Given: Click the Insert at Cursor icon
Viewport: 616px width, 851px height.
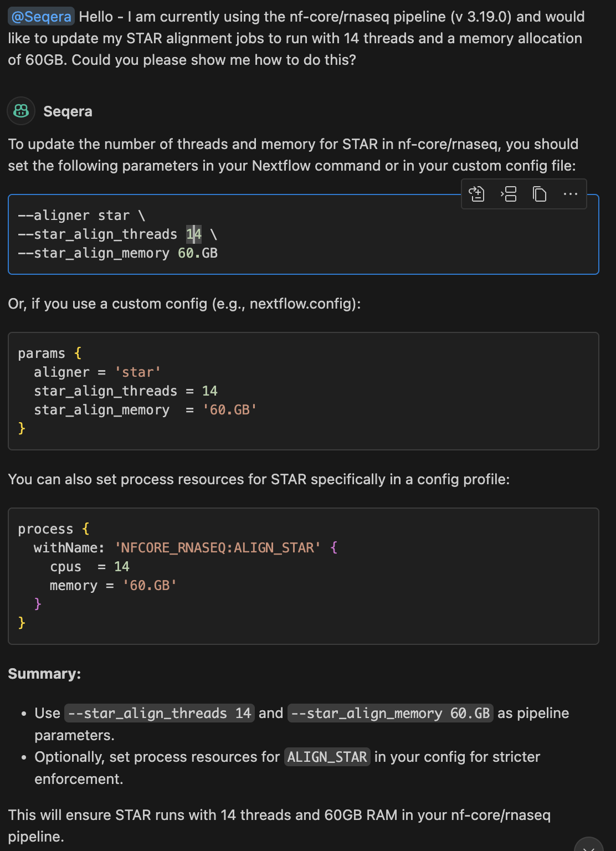Looking at the screenshot, I should tap(509, 194).
